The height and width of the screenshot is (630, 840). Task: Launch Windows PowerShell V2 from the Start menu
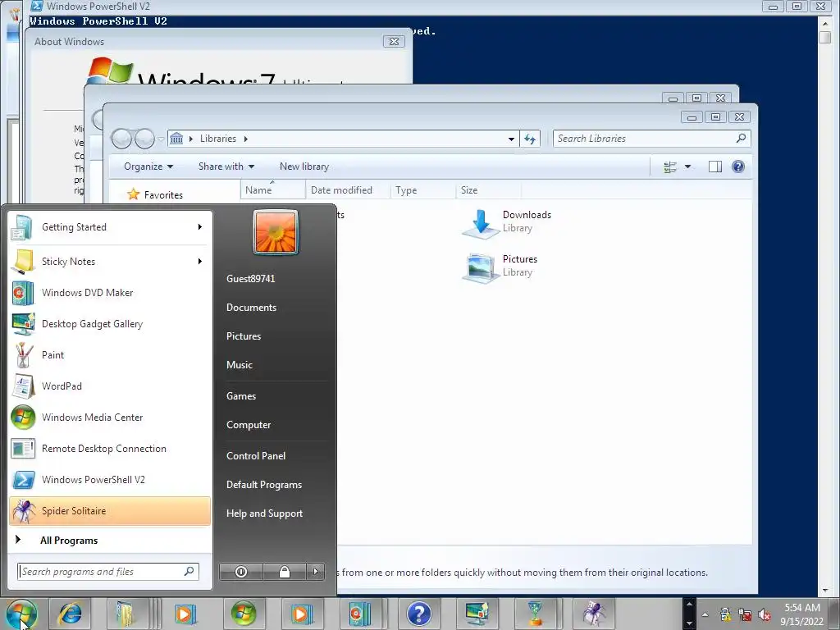pos(109,479)
